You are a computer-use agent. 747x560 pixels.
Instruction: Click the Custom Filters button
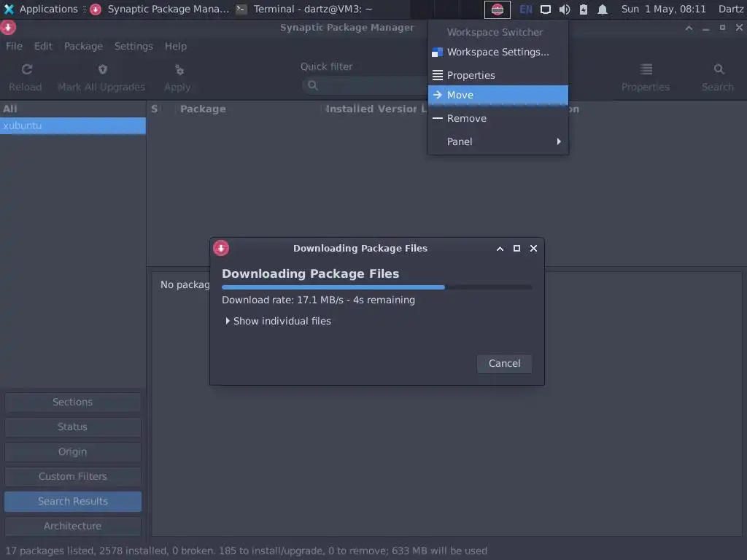[72, 476]
